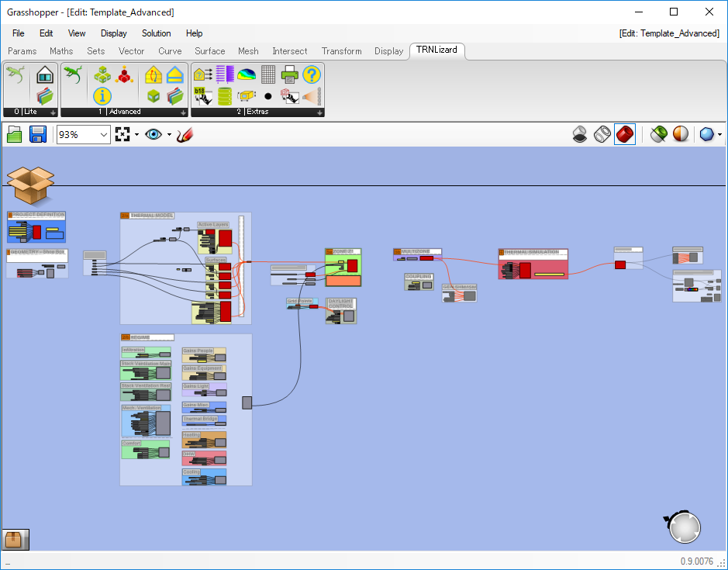Select the yellow box with brackets icon
728x570 pixels.
(x=247, y=95)
